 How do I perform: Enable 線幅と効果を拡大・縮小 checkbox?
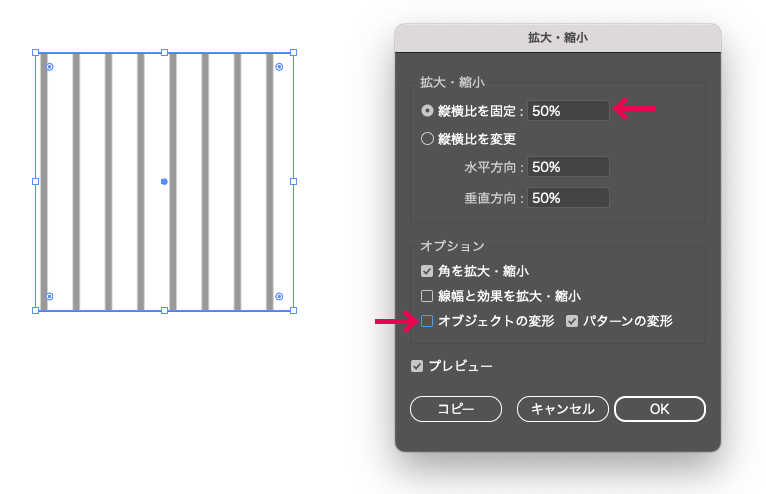tap(427, 296)
